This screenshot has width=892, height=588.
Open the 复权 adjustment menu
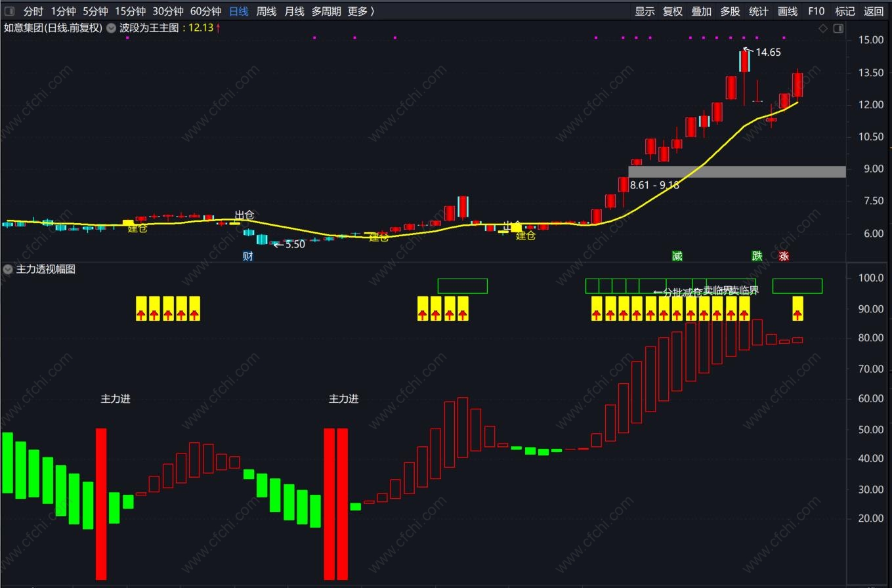click(673, 11)
